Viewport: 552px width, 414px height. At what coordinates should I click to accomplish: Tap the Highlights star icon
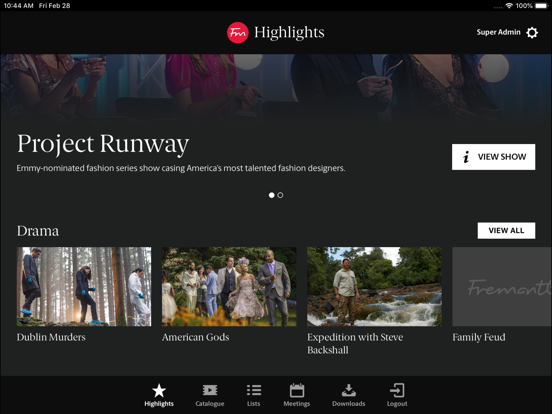tap(159, 390)
